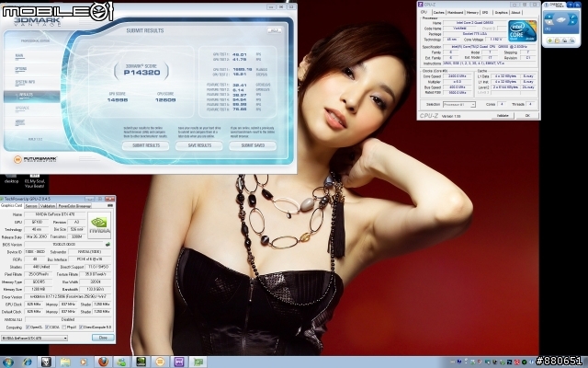
Task: Open the Main section in 3DMark Vantage sidebar
Action: pyautogui.click(x=19, y=56)
